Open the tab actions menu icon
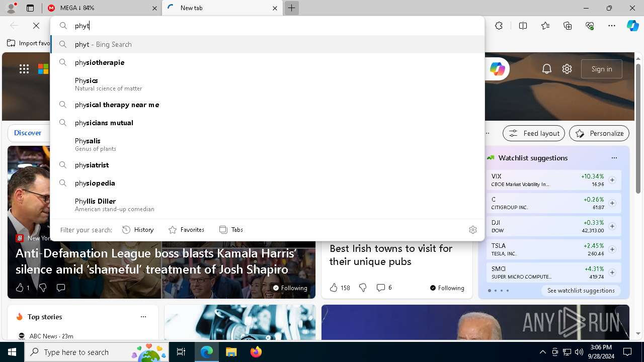The height and width of the screenshot is (362, 644). coord(30,8)
